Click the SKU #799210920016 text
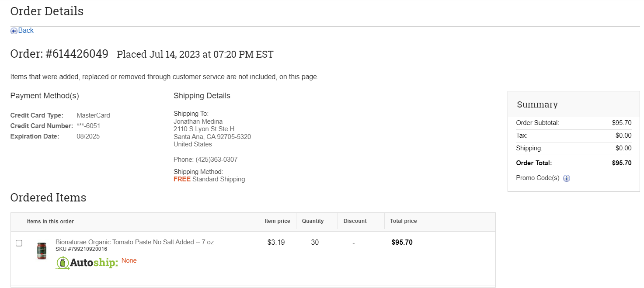 (x=81, y=249)
